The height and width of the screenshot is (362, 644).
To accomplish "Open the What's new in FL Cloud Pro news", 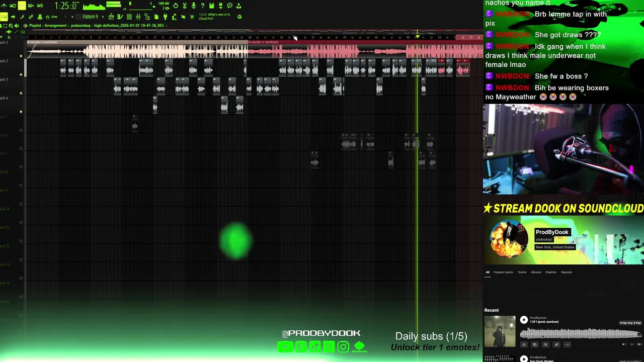I will (215, 17).
